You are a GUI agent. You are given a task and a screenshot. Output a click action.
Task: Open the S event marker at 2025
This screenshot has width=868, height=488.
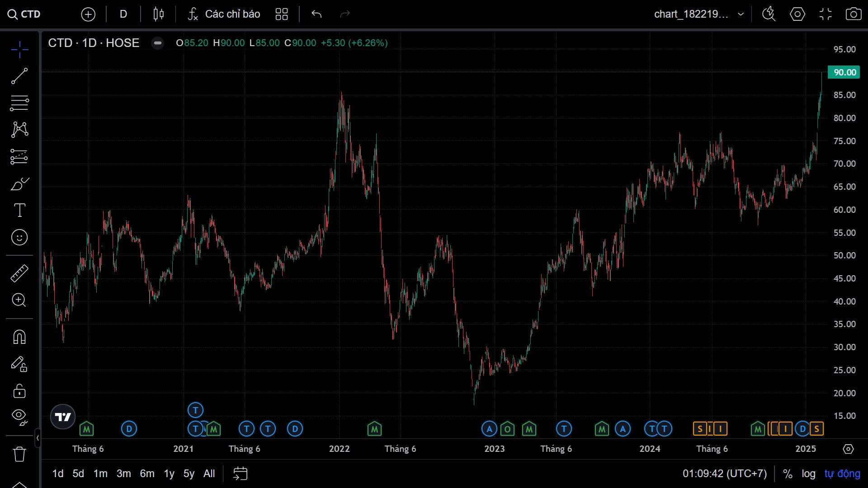(816, 429)
